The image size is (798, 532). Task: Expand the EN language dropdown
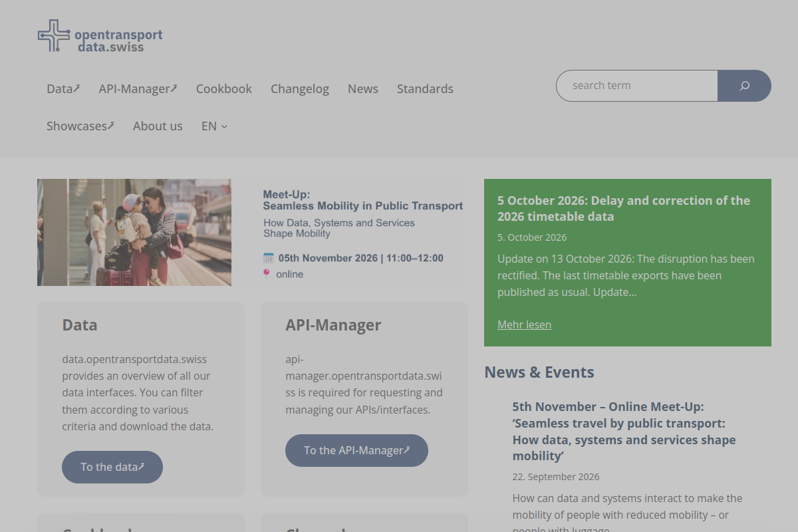pyautogui.click(x=214, y=126)
